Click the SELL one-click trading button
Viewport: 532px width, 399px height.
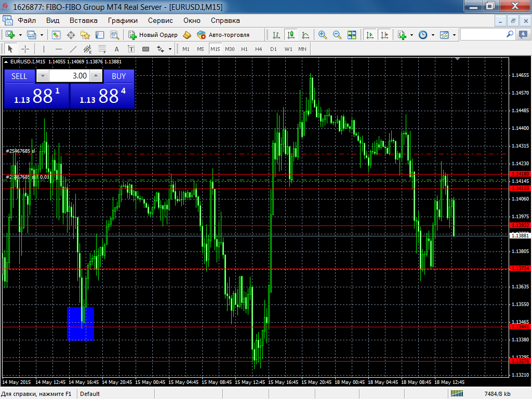click(19, 76)
